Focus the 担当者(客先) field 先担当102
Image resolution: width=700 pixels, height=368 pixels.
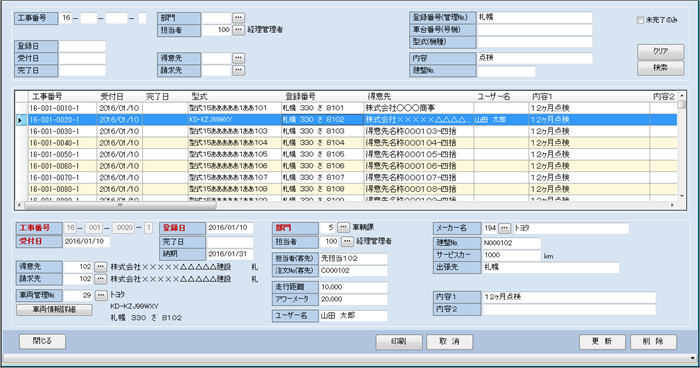pos(353,258)
